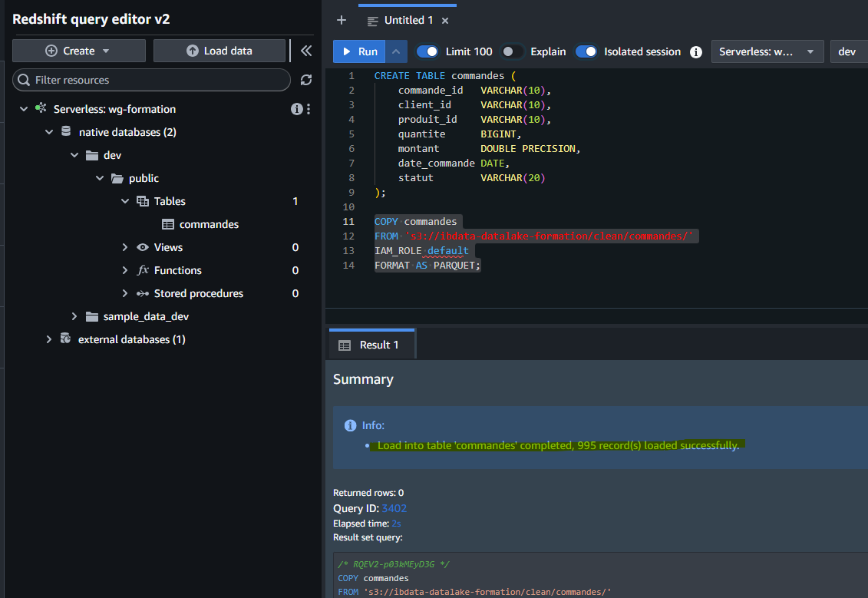This screenshot has width=868, height=598.
Task: Toggle the Limit 100 switch
Action: (x=427, y=51)
